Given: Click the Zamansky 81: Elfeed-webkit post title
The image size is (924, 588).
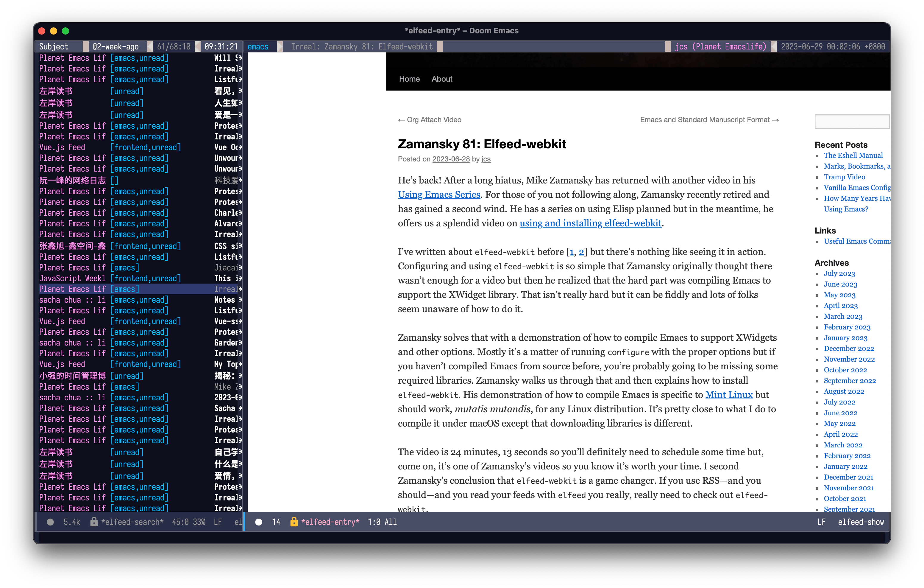Looking at the screenshot, I should [x=482, y=144].
